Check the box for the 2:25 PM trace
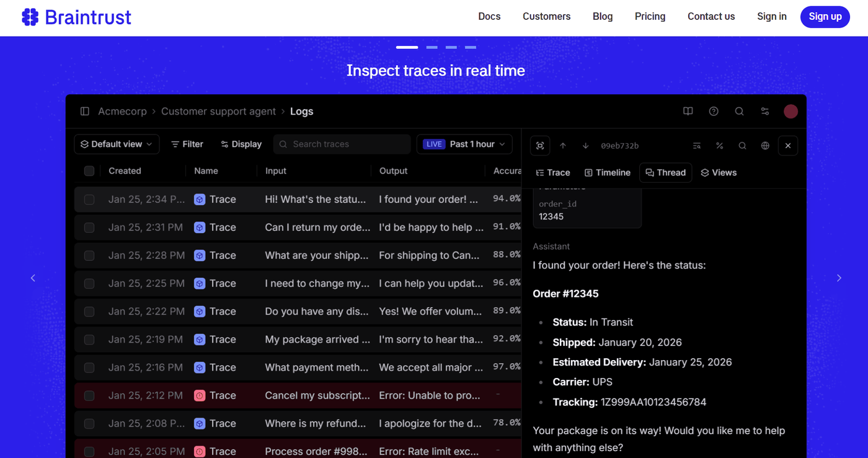 tap(89, 283)
